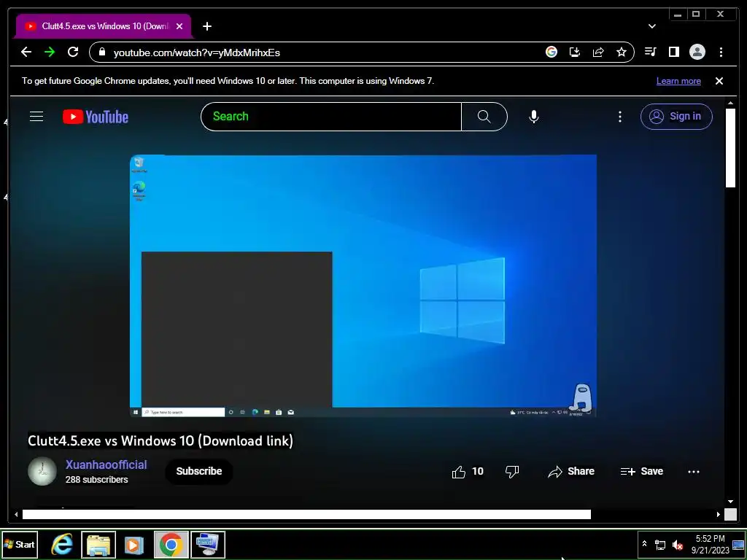Toggle the Chrome side panel
Image resolution: width=747 pixels, height=560 pixels.
673,52
